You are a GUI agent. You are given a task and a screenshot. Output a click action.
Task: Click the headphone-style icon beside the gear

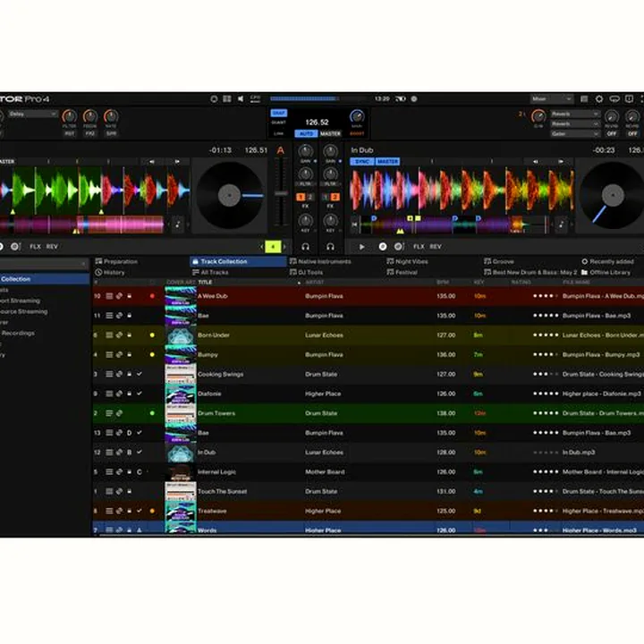[614, 99]
